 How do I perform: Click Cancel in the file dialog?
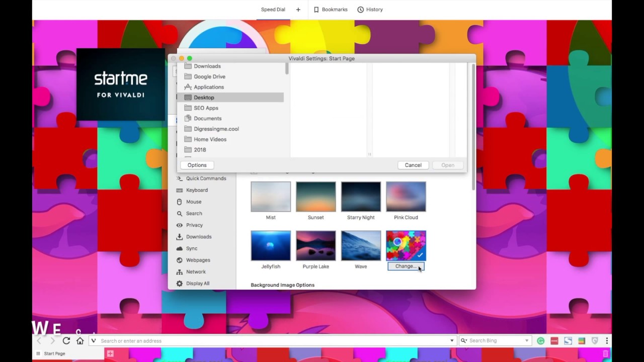[x=413, y=165]
